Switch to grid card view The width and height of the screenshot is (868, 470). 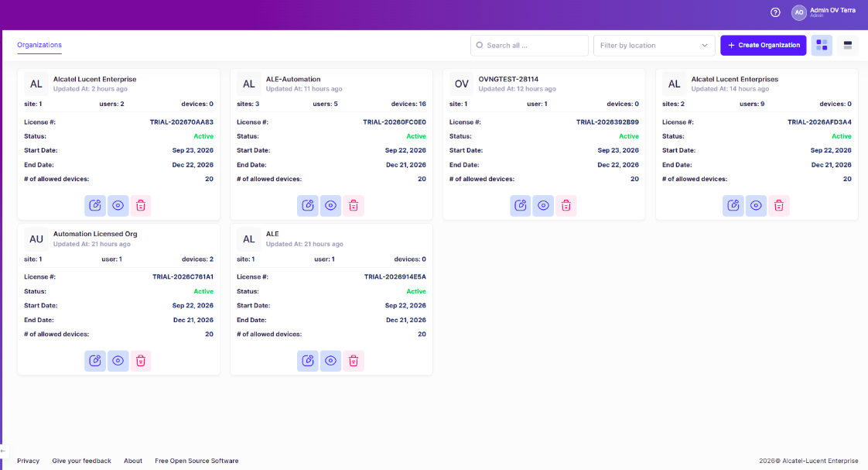[x=822, y=45]
